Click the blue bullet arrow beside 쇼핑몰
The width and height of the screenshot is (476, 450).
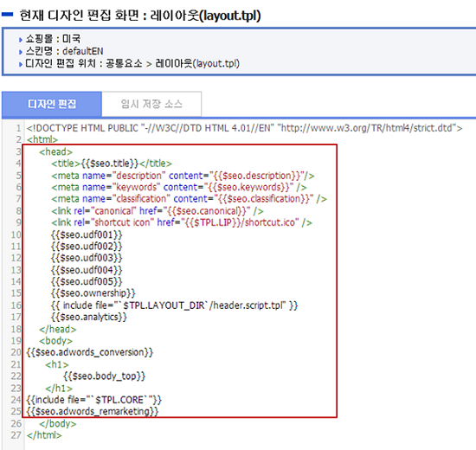click(x=21, y=40)
